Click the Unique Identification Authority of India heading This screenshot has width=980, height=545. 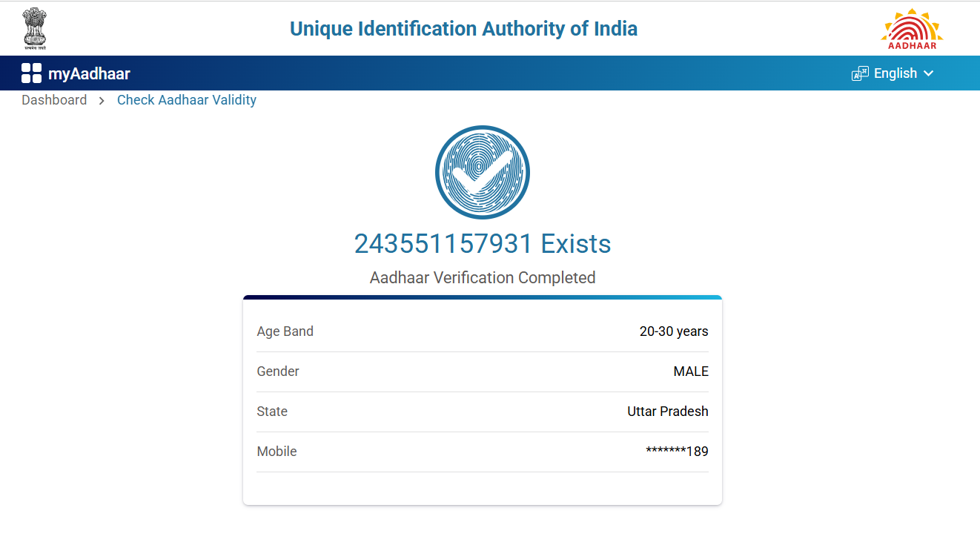point(463,29)
